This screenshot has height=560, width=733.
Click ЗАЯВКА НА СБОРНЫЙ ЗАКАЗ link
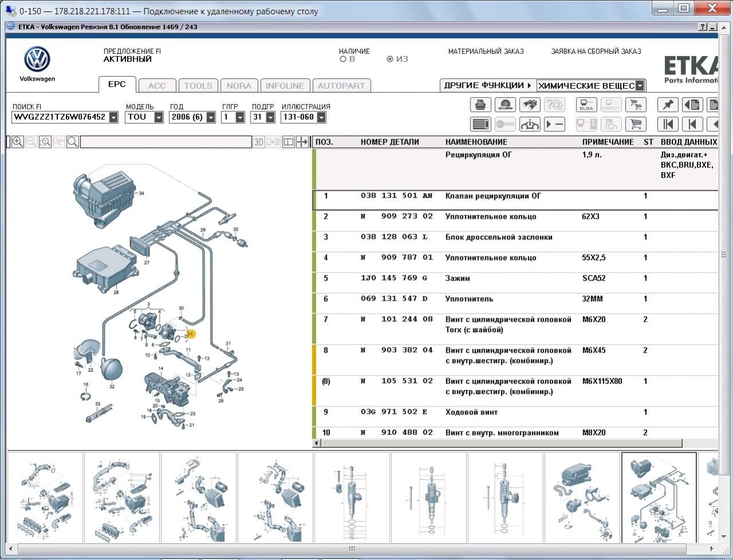pos(596,52)
